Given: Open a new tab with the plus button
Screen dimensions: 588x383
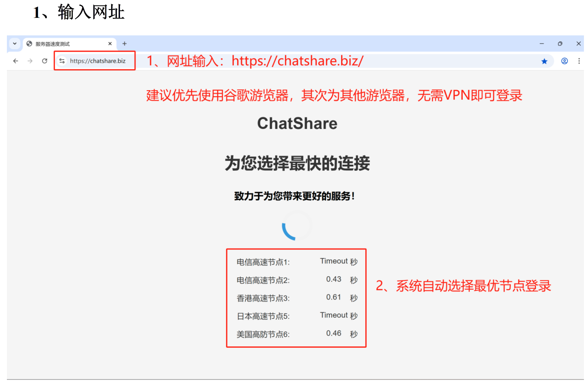Looking at the screenshot, I should pos(125,44).
